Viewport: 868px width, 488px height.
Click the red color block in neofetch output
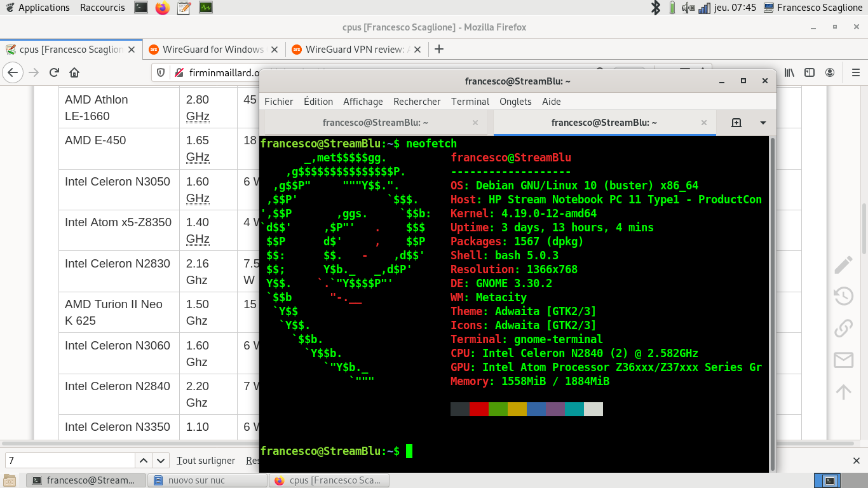click(479, 409)
